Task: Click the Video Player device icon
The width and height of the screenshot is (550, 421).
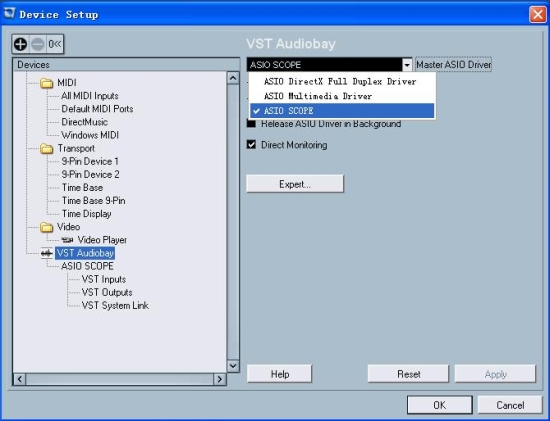Action: 67,240
